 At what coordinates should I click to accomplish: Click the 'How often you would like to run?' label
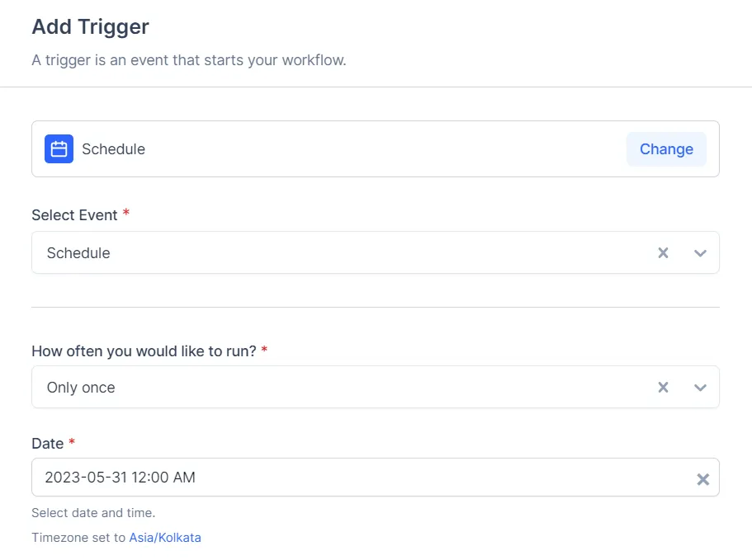pos(144,351)
